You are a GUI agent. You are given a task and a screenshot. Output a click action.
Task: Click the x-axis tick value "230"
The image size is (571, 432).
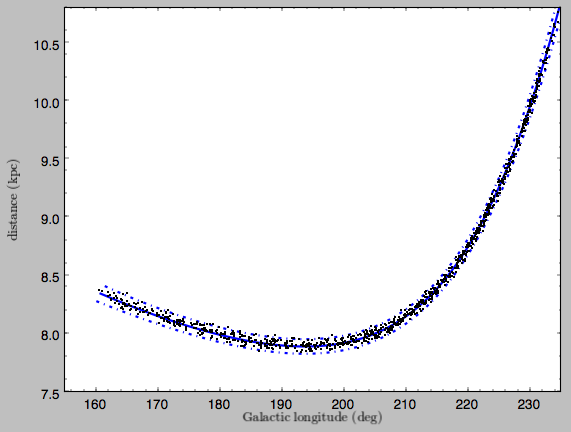click(x=529, y=404)
